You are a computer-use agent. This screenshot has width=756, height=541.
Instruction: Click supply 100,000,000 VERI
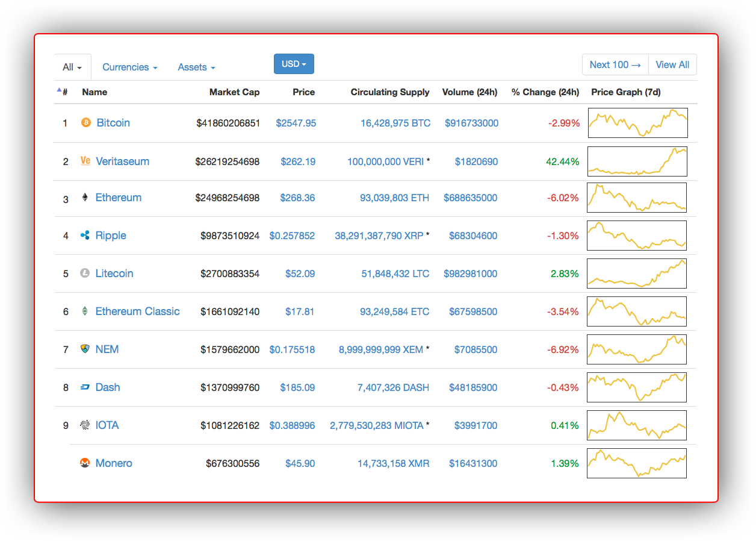(x=385, y=161)
